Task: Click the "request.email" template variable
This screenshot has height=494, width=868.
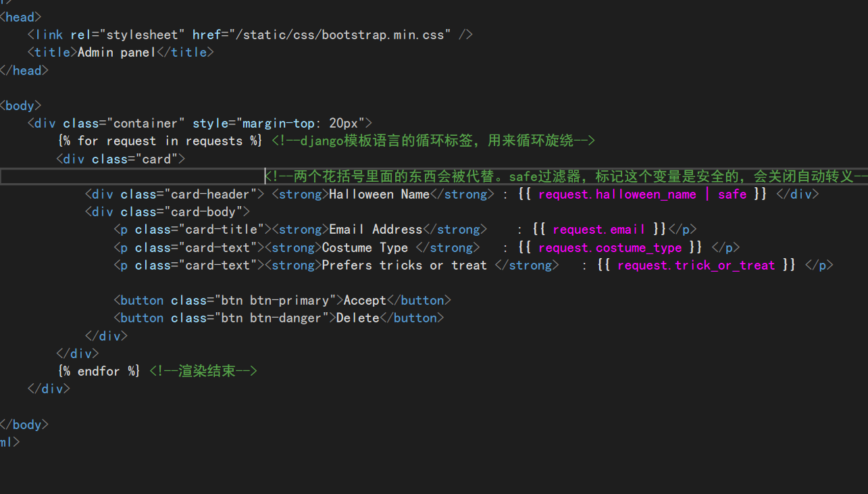Action: [x=599, y=230]
